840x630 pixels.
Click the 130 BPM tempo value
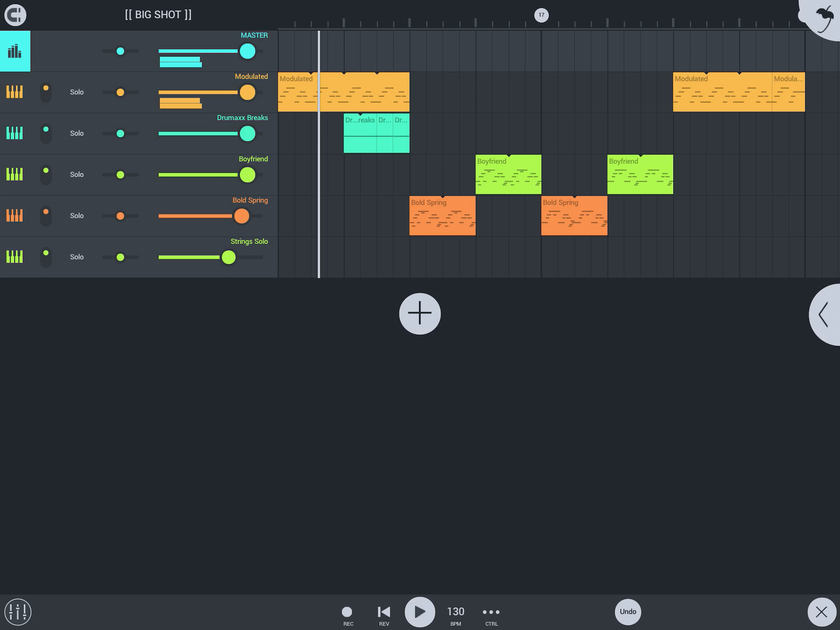pos(455,612)
